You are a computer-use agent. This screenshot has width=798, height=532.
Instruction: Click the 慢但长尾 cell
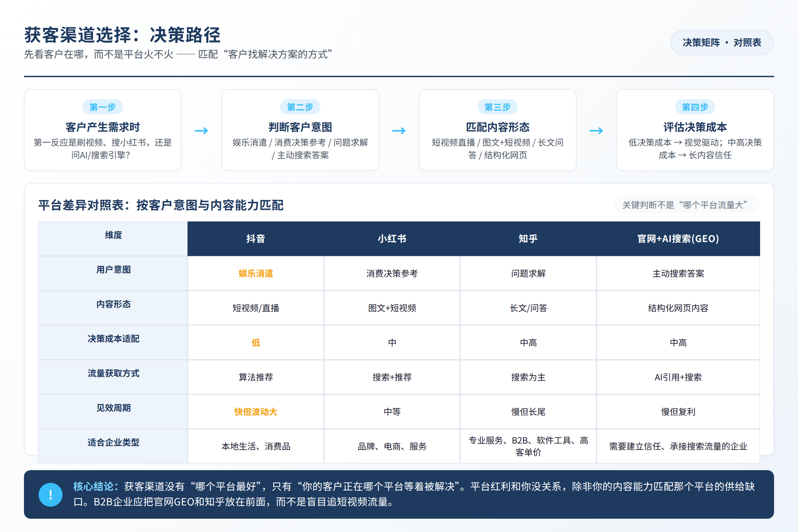[528, 412]
